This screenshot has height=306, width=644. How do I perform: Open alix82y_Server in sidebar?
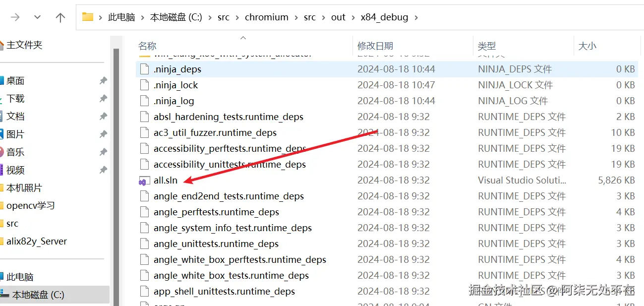36,242
